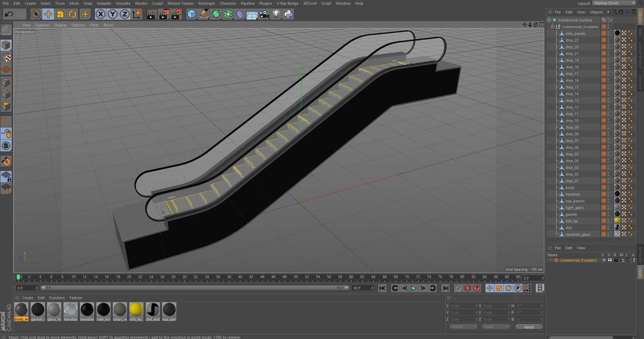Select handrail_glass object in the tree
The image size is (644, 339).
(578, 234)
